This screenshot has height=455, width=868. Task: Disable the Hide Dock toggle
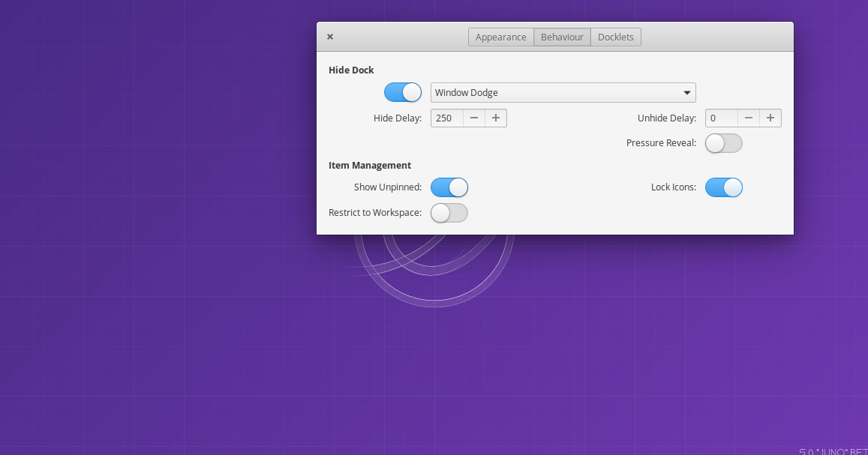click(403, 91)
